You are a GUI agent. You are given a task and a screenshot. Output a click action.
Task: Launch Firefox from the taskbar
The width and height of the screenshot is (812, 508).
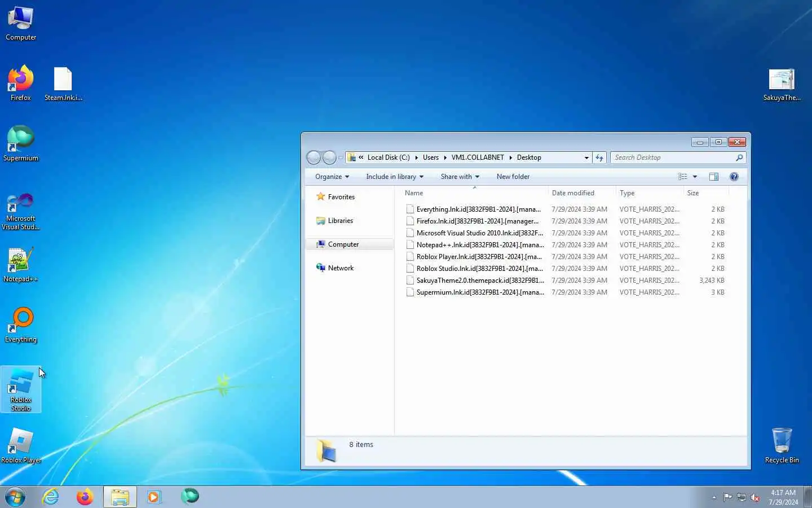[85, 497]
